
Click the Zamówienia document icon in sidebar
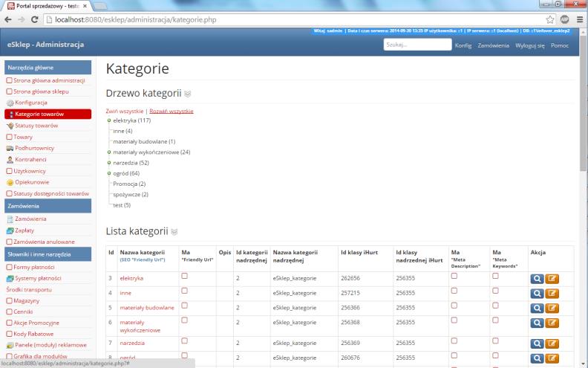pos(10,219)
